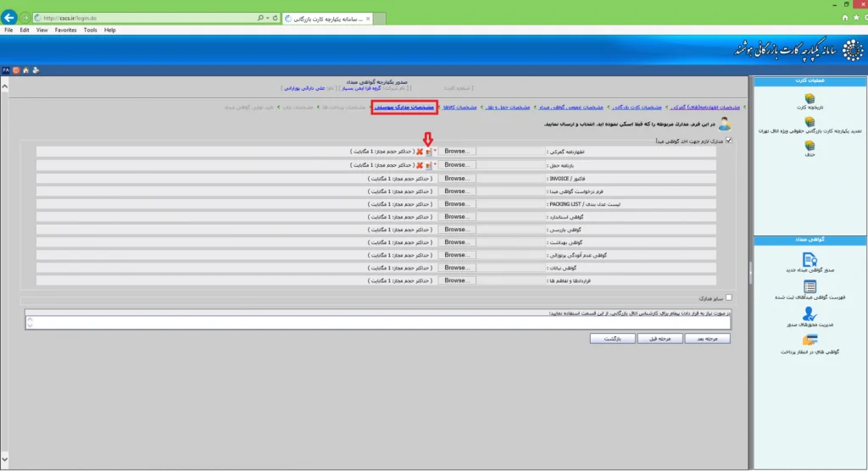
Task: Click the FA language icon in page toolbar
Action: [x=6, y=70]
